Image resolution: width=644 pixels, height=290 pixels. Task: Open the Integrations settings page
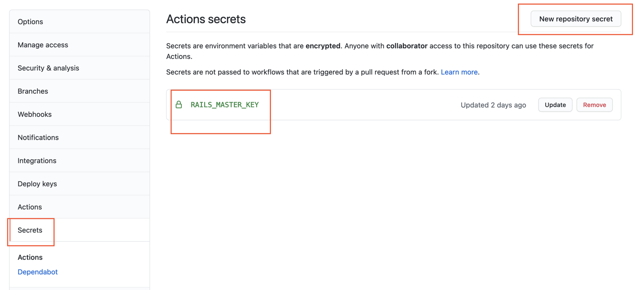79,161
